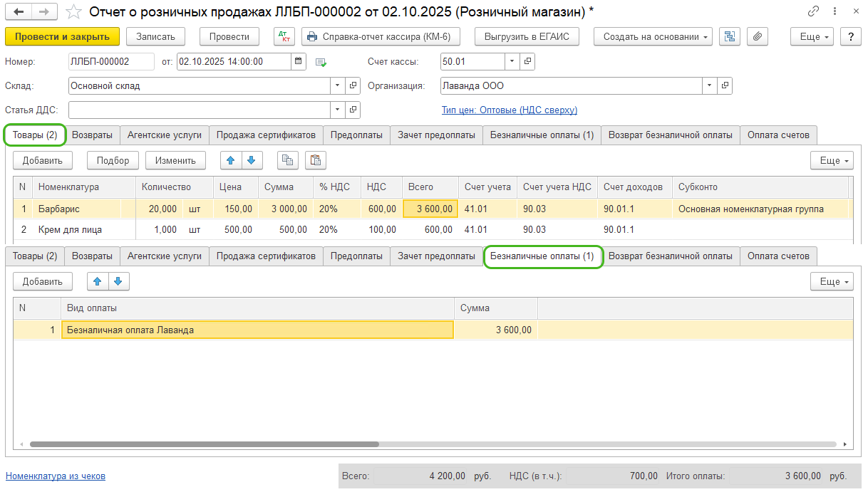The width and height of the screenshot is (868, 492).
Task: Paste rows using clipboard icon in goods table
Action: [316, 160]
